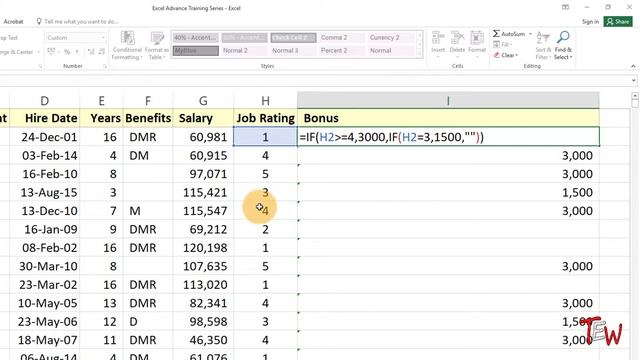This screenshot has height=360, width=640.
Task: Click Increase Decimal icon
Action: coord(91,52)
